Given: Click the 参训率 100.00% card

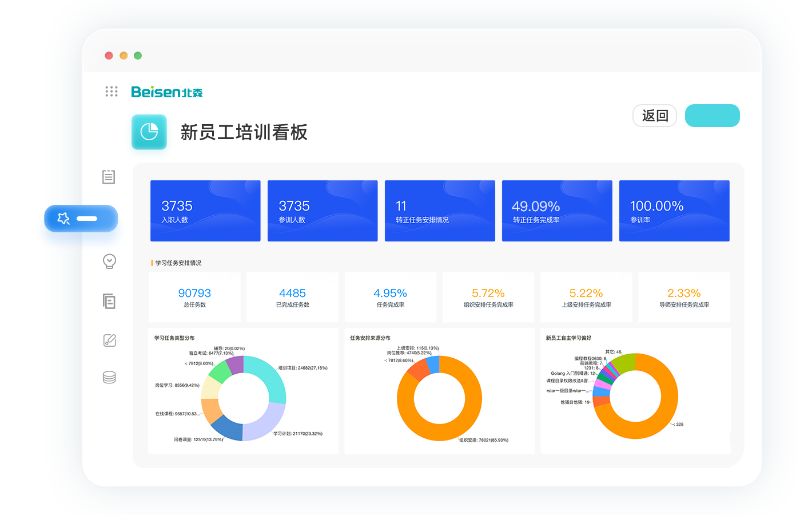Looking at the screenshot, I should click(x=674, y=211).
